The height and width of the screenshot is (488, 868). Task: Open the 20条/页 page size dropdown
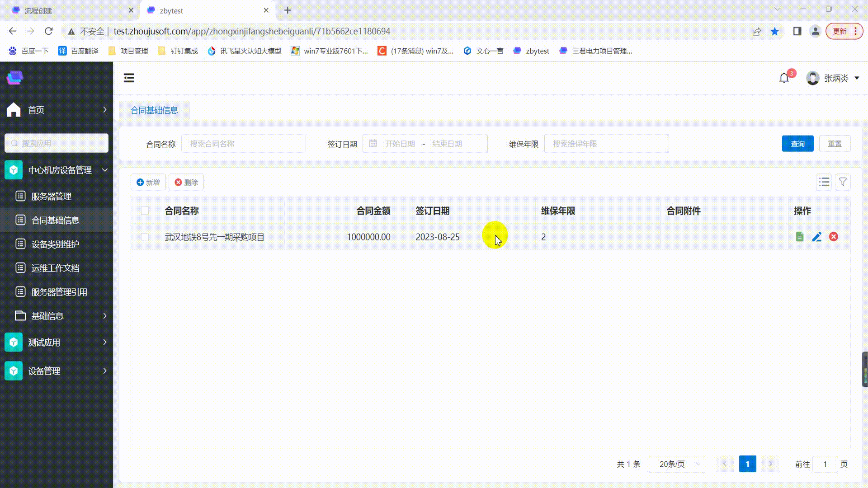[x=677, y=464]
